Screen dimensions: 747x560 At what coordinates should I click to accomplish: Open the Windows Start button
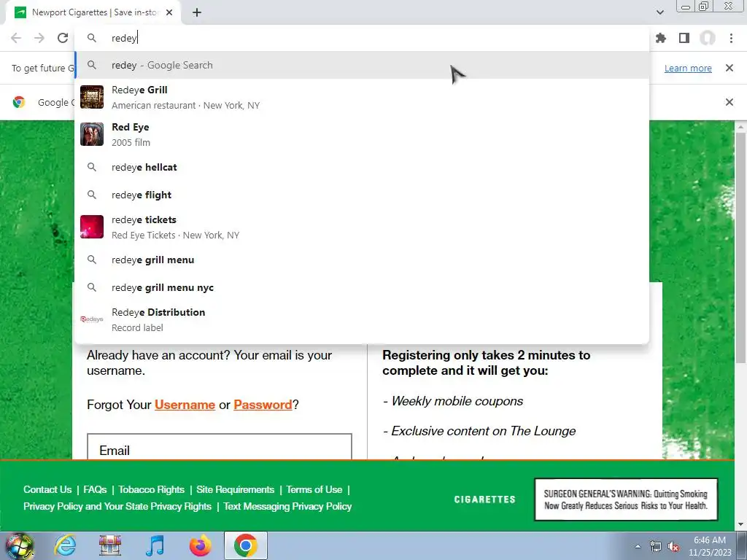(20, 545)
